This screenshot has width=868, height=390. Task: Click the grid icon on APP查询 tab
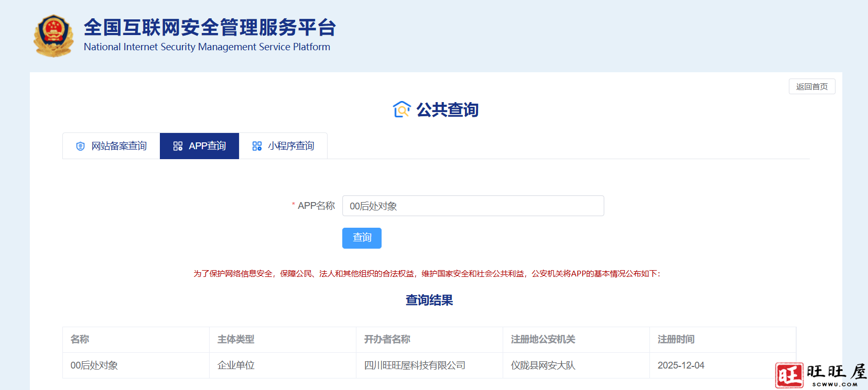point(178,146)
